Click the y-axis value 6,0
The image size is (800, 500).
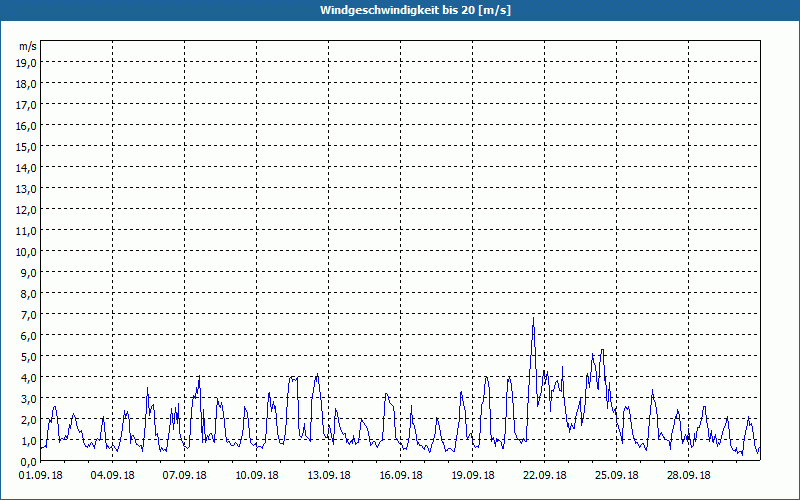point(29,336)
